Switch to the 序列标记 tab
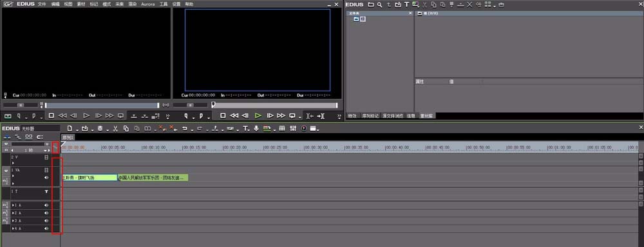 tap(370, 116)
